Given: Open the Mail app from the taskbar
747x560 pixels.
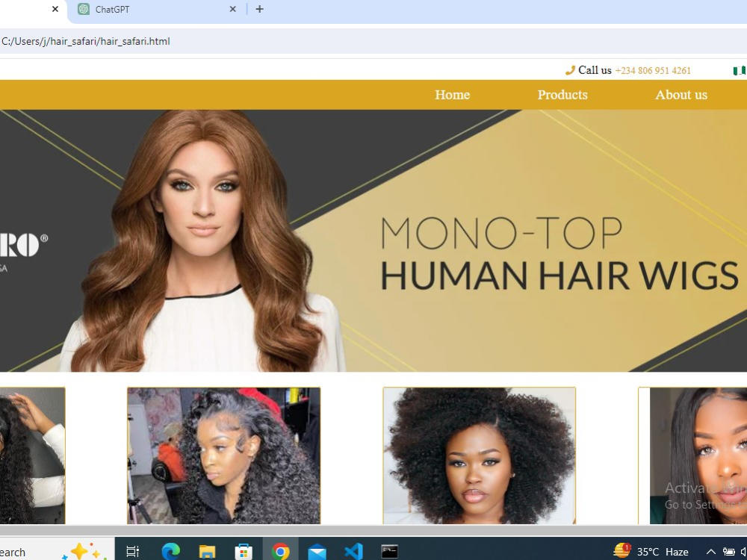Looking at the screenshot, I should click(x=317, y=552).
